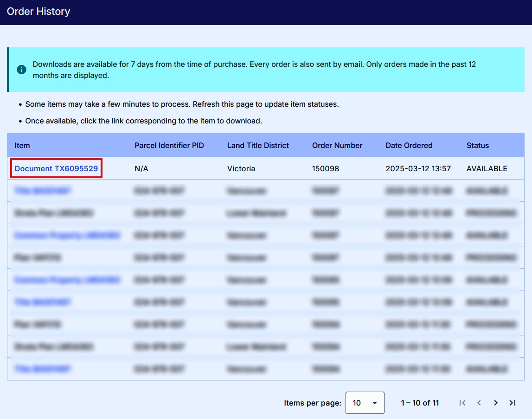Click the 'Items per page:' label

coord(313,403)
